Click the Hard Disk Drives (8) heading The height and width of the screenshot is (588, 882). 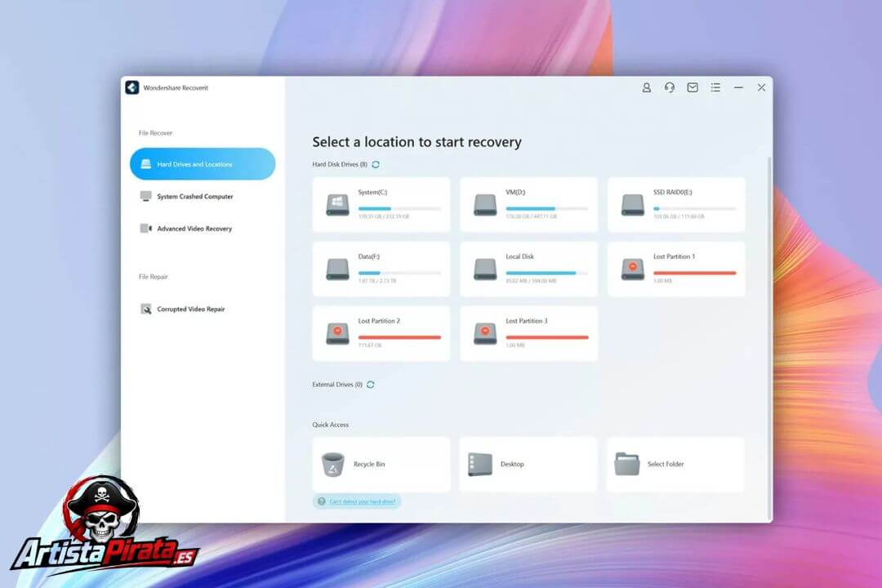pos(340,164)
